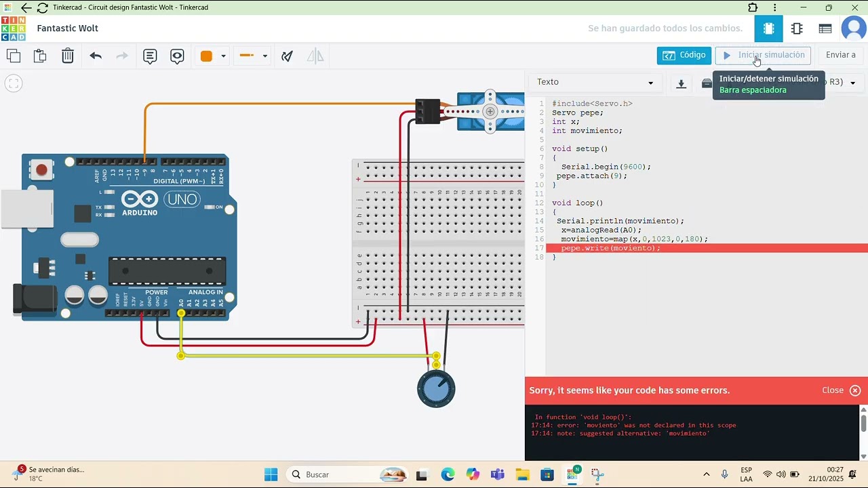Image resolution: width=868 pixels, height=488 pixels.
Task: Click the rotate component icon
Action: coord(288,56)
